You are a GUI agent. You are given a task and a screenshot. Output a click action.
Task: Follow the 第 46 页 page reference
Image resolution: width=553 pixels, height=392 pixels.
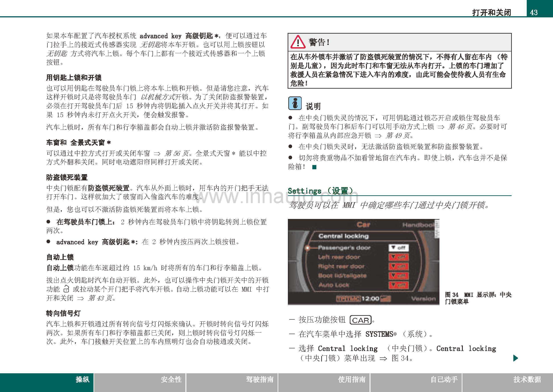coord(460,127)
